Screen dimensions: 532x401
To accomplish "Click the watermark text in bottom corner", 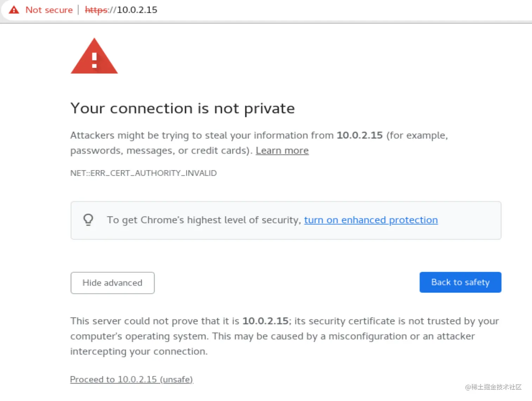I will 493,387.
